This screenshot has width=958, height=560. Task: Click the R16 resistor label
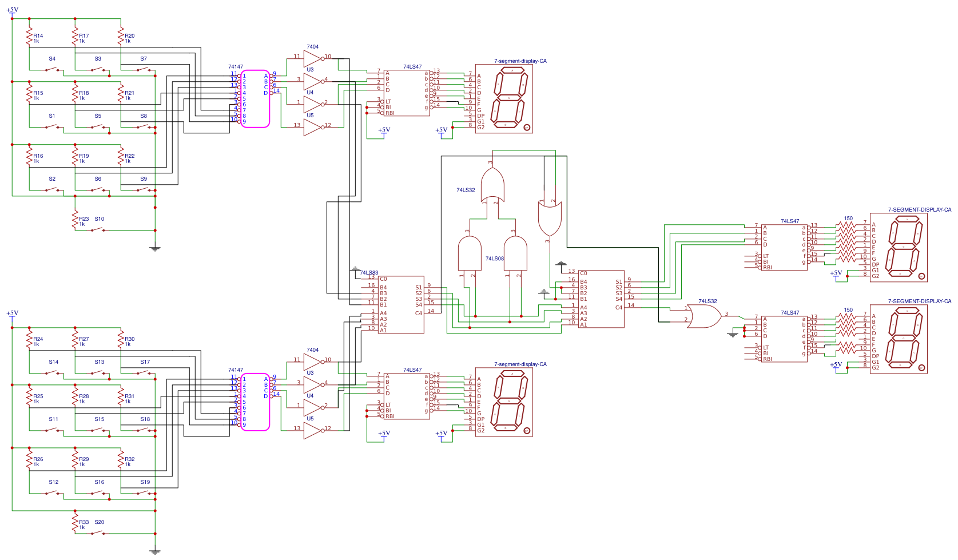[x=38, y=156]
